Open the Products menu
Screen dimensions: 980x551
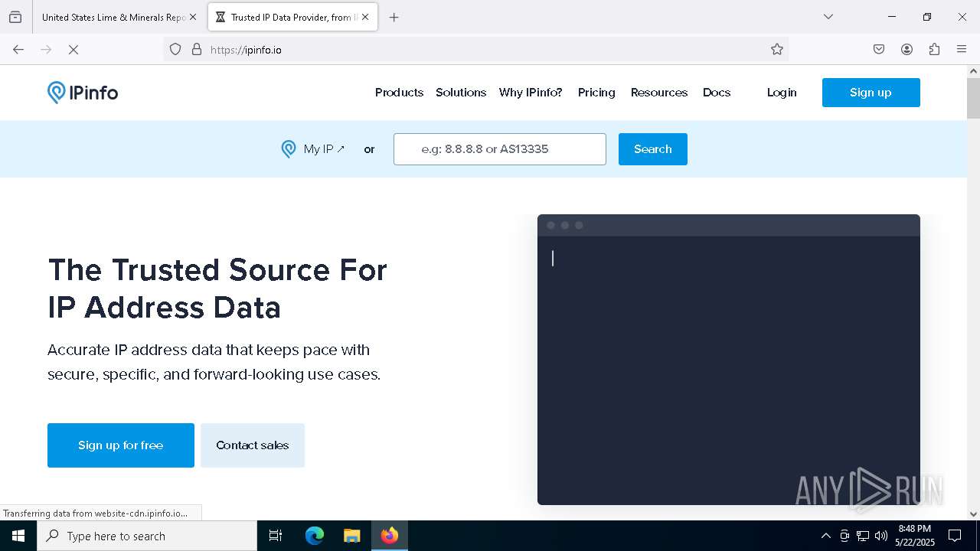point(399,93)
